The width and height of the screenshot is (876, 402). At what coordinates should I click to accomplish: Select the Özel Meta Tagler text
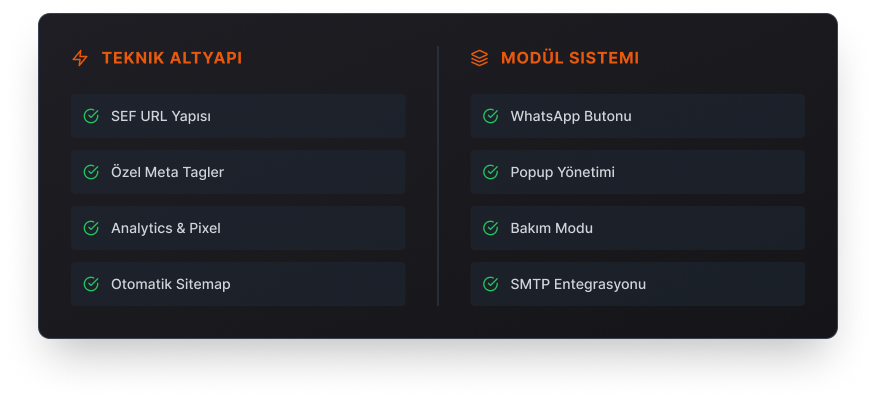click(x=168, y=172)
